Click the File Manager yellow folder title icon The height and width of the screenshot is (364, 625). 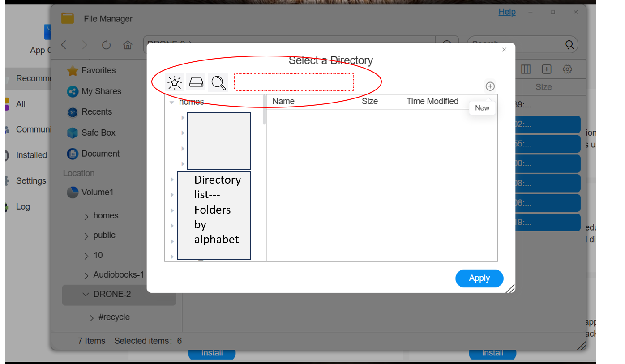coord(68,18)
